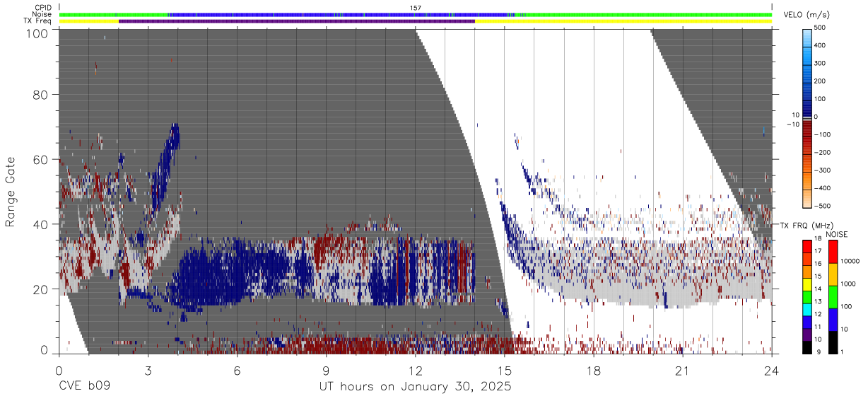Click the NOISE legend title
This screenshot has height=401, width=868.
point(836,234)
